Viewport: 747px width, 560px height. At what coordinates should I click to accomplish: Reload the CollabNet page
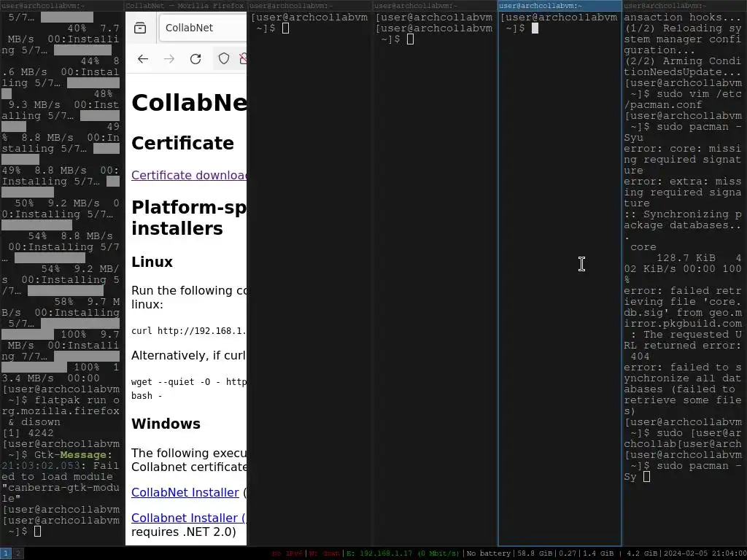point(196,58)
